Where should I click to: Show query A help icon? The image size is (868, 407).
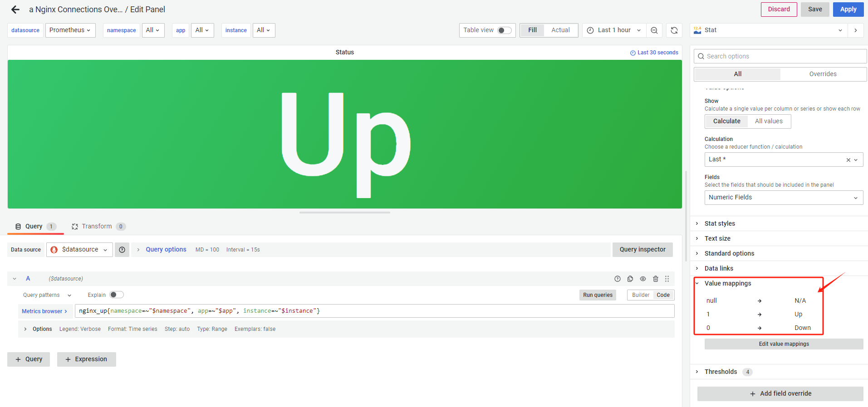(x=618, y=279)
